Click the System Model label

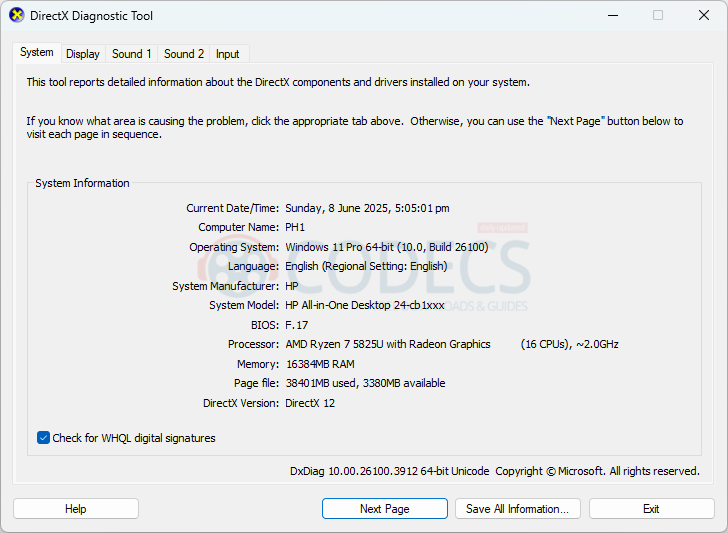pos(244,305)
